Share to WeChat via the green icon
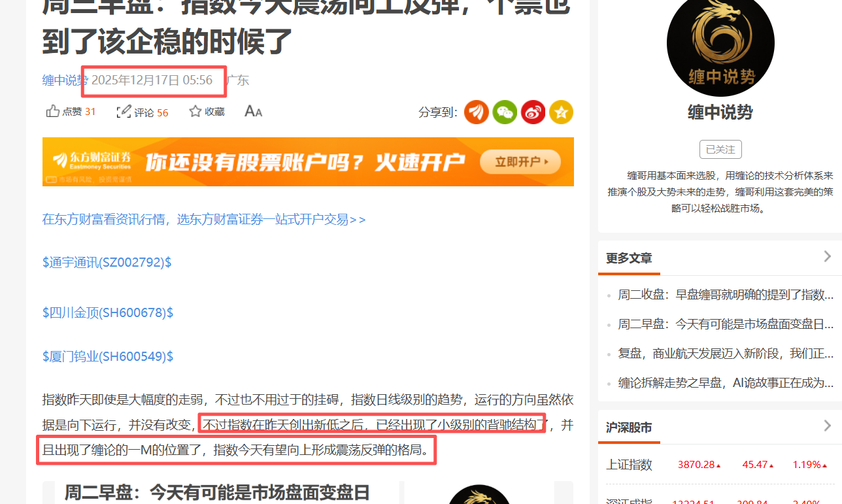842x504 pixels. 505,112
